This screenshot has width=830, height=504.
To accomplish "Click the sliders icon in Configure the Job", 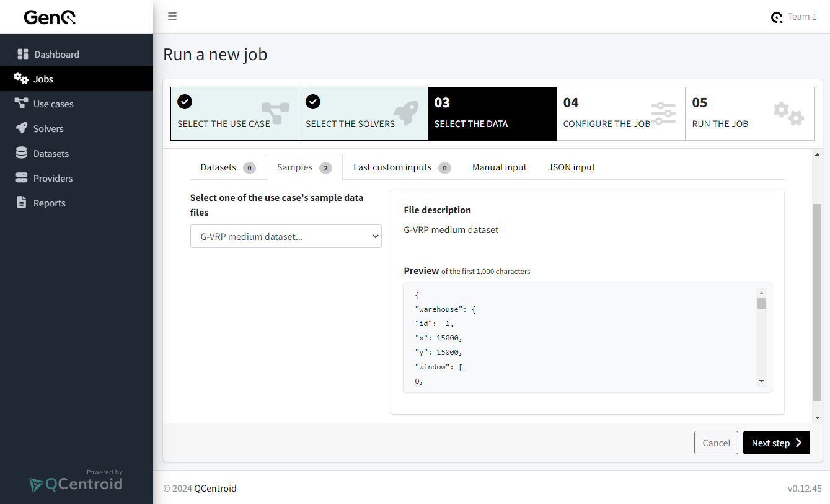I will coord(664,113).
